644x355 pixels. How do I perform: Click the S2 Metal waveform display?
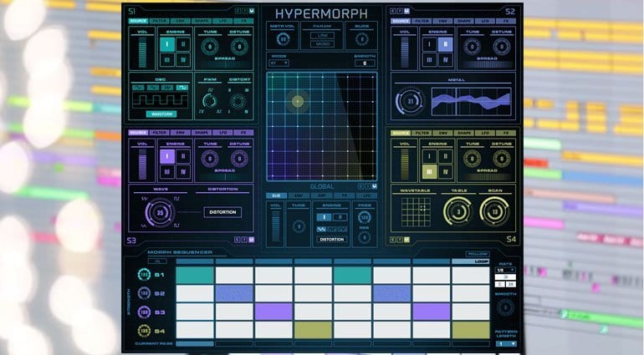click(471, 101)
